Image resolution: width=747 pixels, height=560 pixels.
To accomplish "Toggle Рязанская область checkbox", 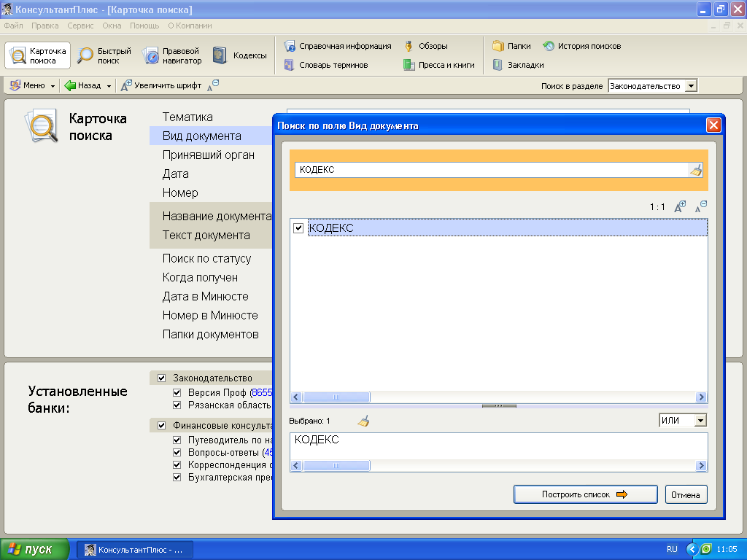I will click(177, 405).
